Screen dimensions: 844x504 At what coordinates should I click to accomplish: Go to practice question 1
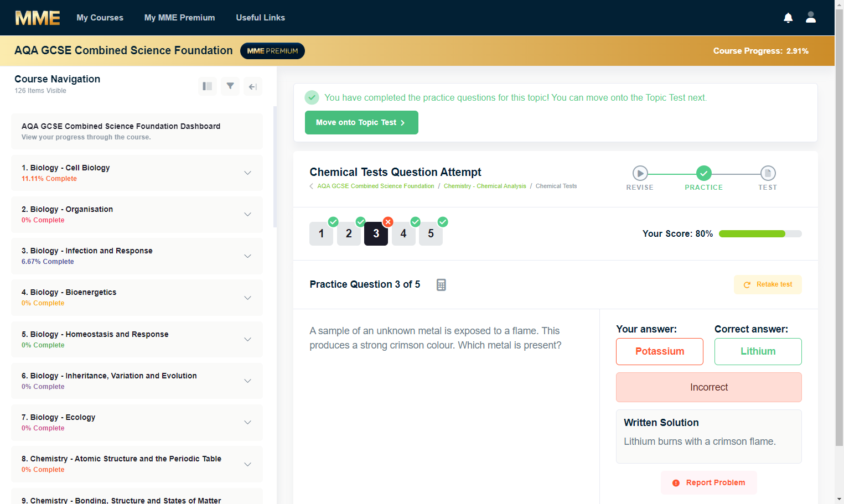pyautogui.click(x=321, y=233)
